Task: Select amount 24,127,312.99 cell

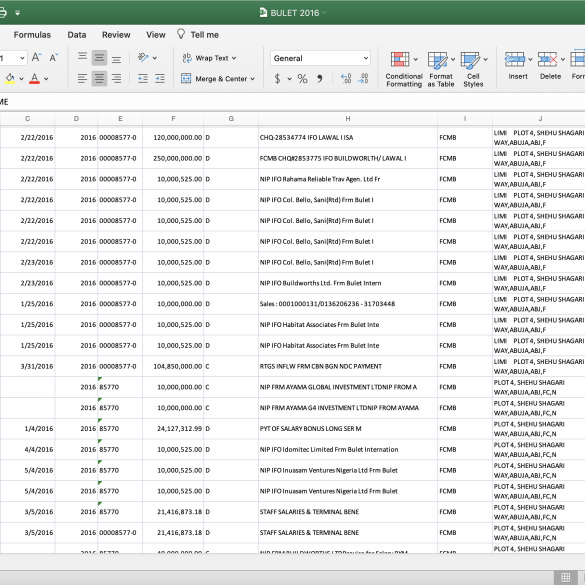Action: pyautogui.click(x=173, y=429)
